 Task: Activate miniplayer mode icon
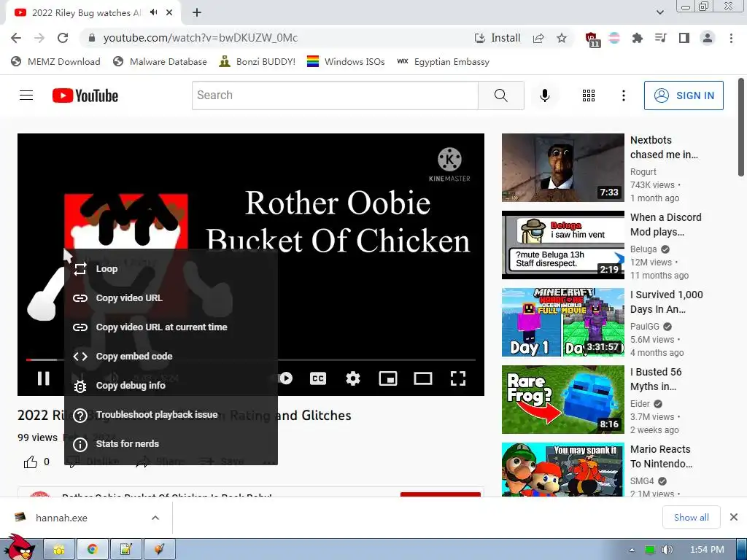click(x=388, y=378)
